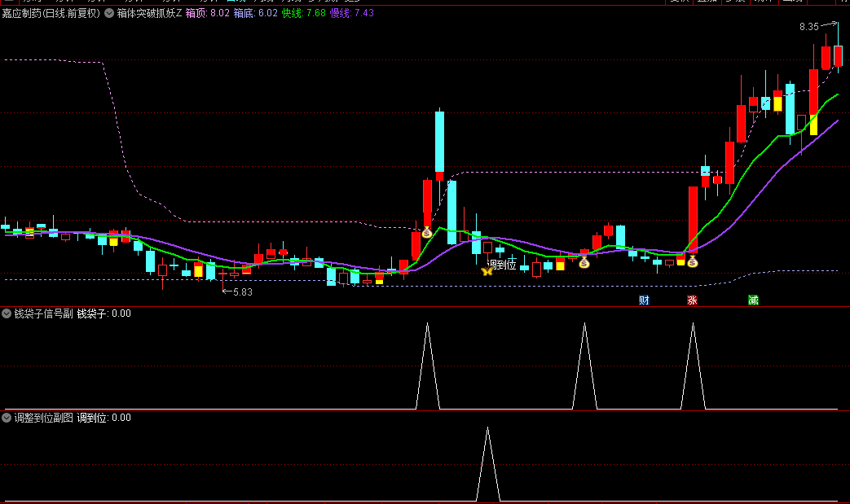Select the 钱袋子信号副 sub-chart title
The image size is (850, 504).
(44, 313)
